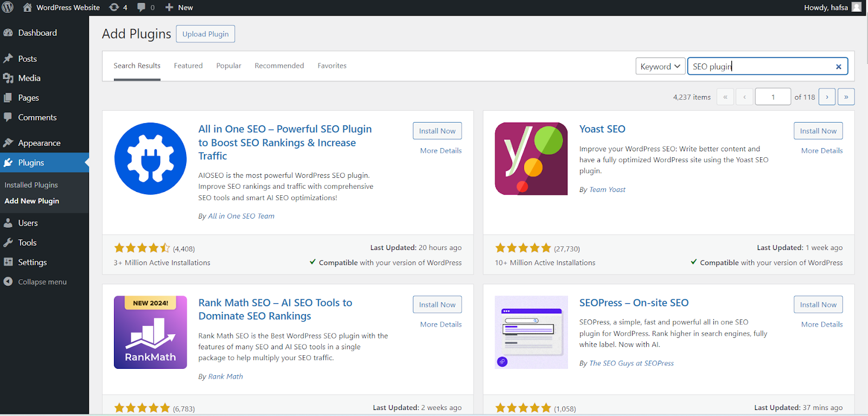Click the '3+ Million Active Installations' text

(162, 263)
